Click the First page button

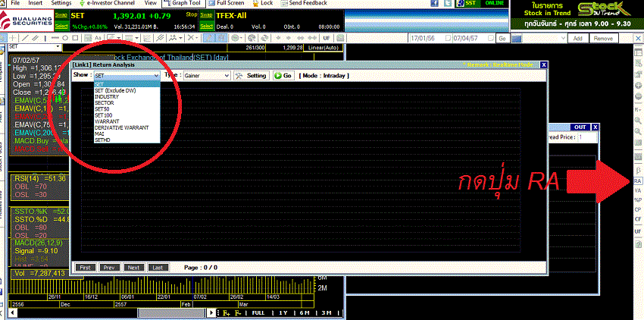(85, 268)
